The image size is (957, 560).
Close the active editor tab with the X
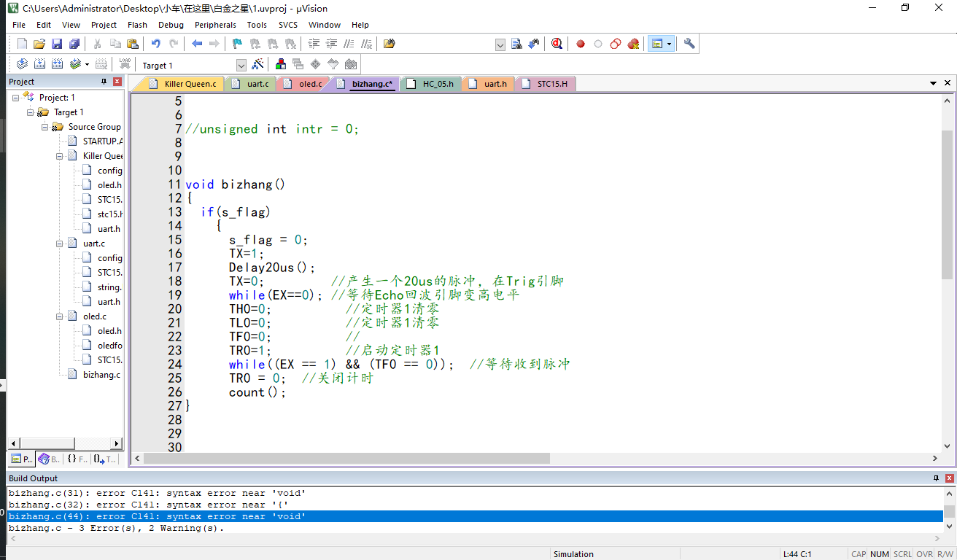point(946,84)
